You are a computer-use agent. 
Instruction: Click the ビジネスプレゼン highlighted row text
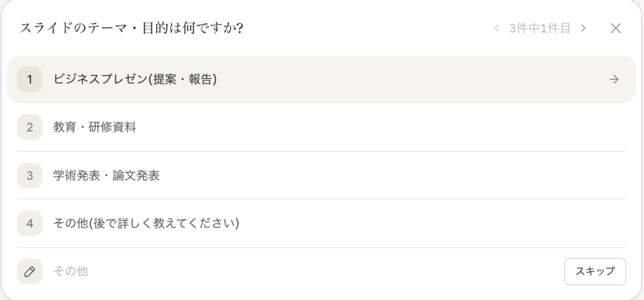coord(135,79)
